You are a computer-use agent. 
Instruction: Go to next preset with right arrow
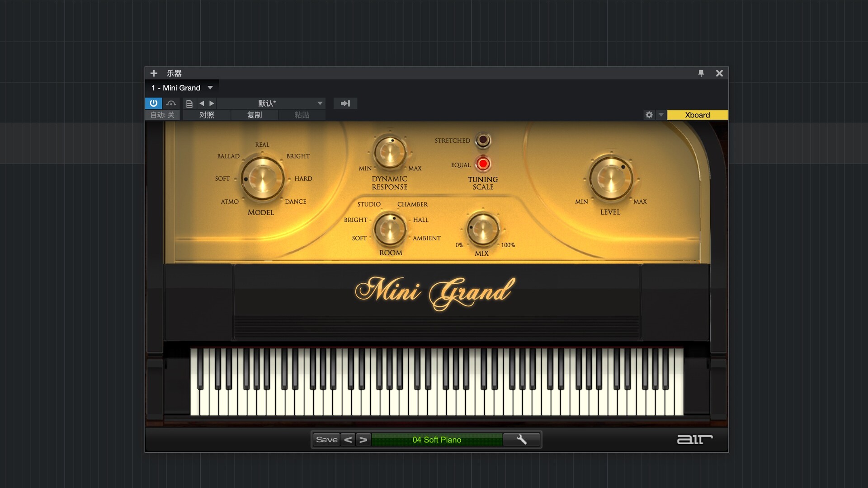pos(212,103)
